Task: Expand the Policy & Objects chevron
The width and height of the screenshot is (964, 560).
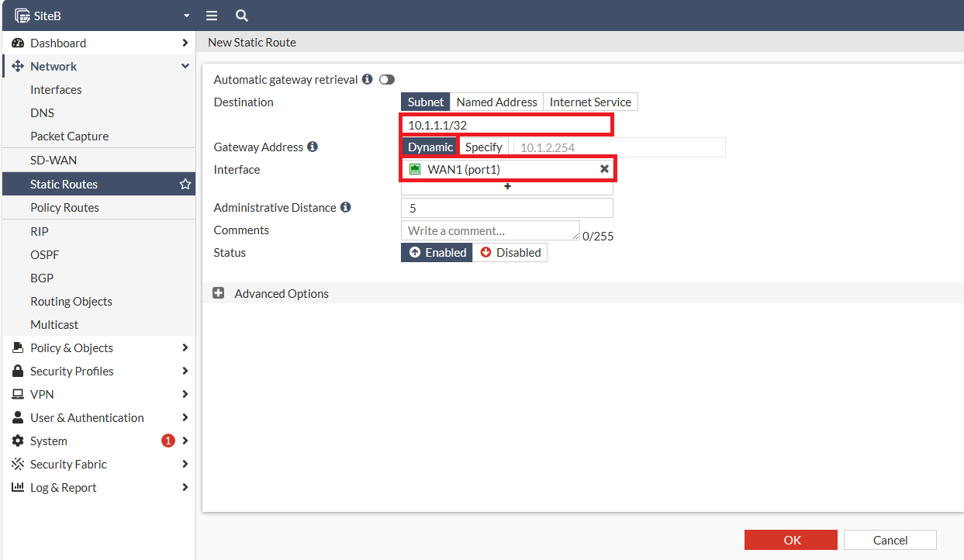Action: tap(185, 347)
